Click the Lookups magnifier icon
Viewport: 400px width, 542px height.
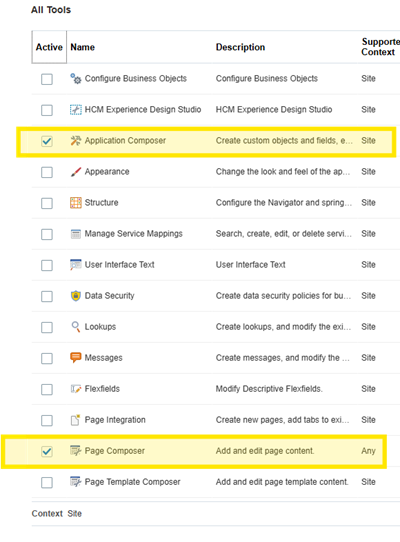76,327
